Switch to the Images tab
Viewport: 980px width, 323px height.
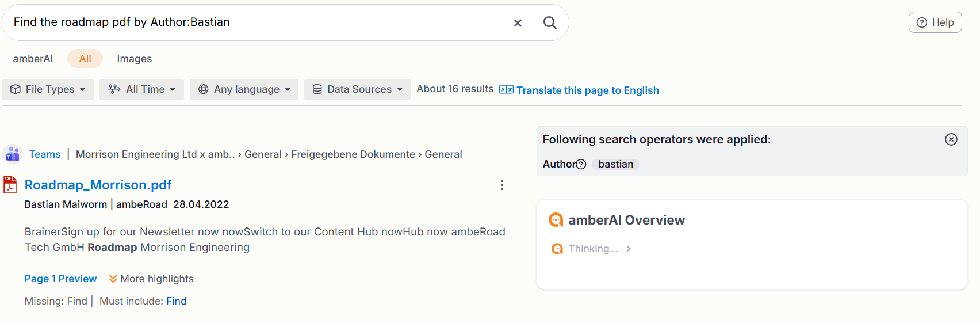[135, 59]
